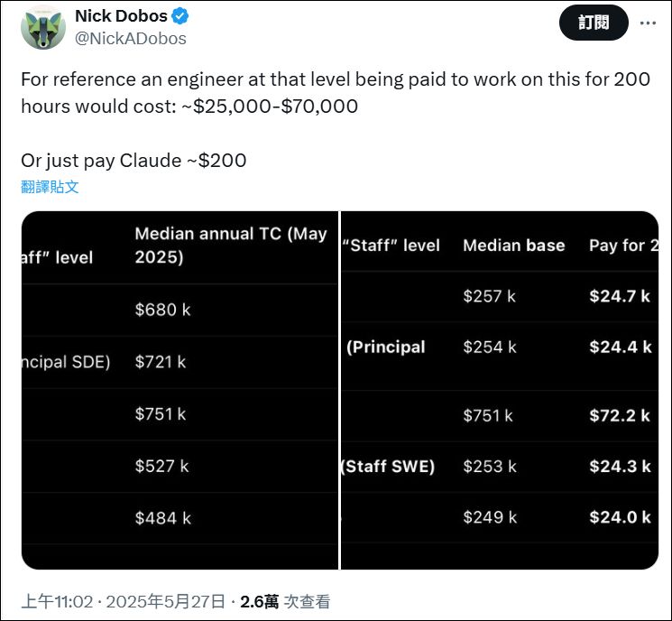Open Nick Dobos fox profile avatar
Image resolution: width=672 pixels, height=621 pixels.
point(43,28)
